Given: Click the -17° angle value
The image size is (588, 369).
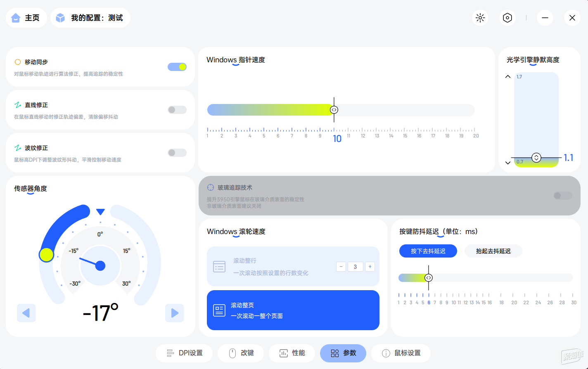Looking at the screenshot, I should (x=100, y=313).
